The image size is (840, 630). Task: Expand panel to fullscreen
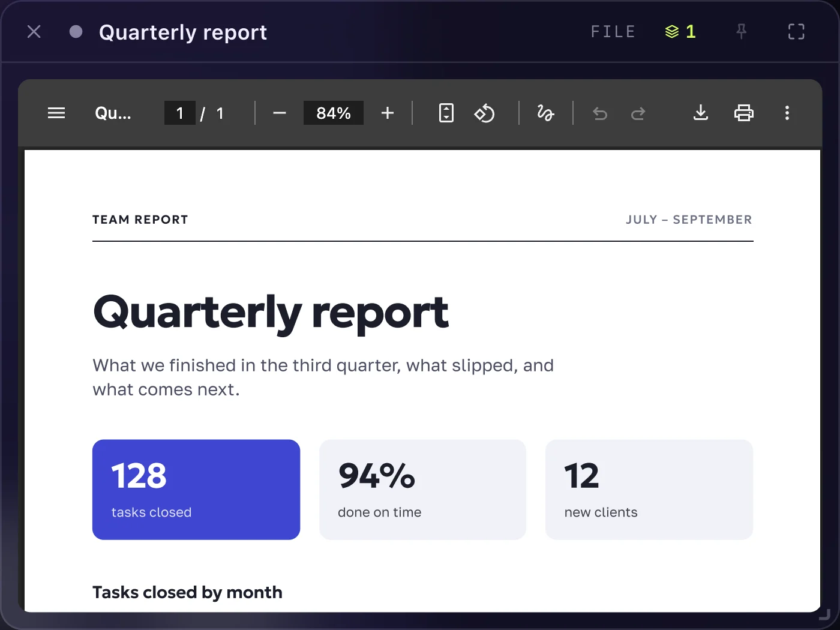[796, 32]
